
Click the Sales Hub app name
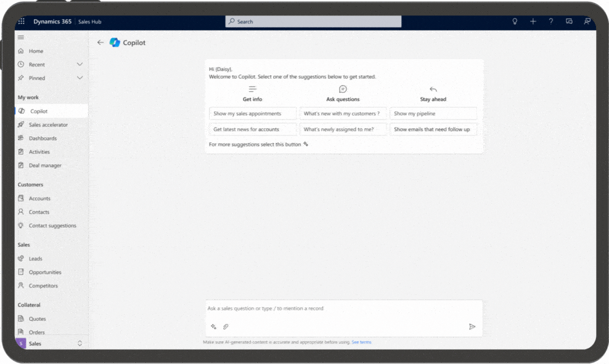[x=90, y=22]
